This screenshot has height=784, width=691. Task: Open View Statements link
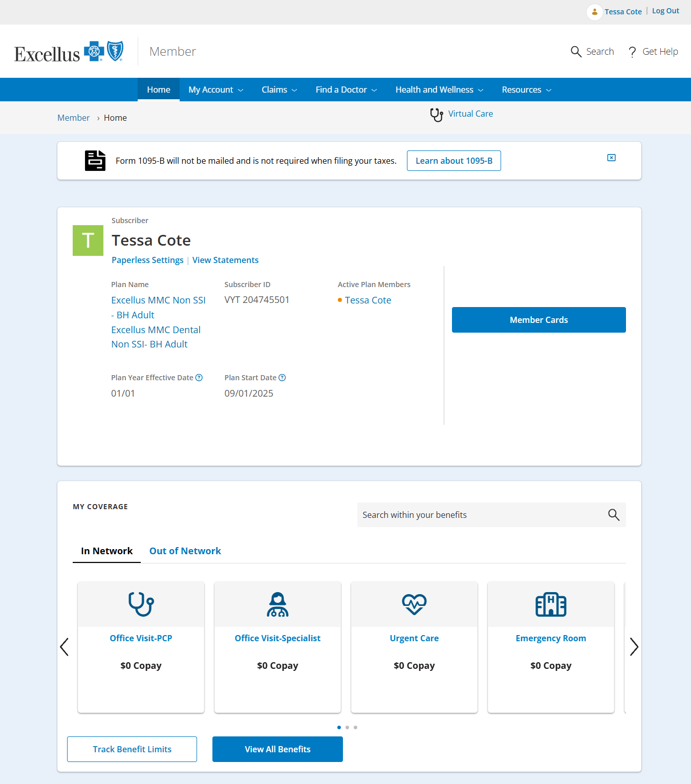pos(226,260)
